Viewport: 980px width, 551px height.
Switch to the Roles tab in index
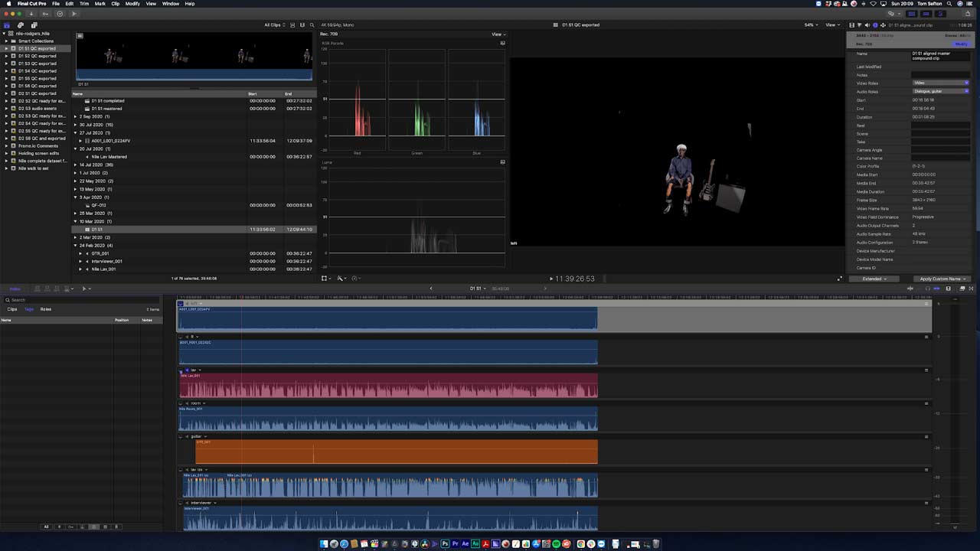(46, 309)
